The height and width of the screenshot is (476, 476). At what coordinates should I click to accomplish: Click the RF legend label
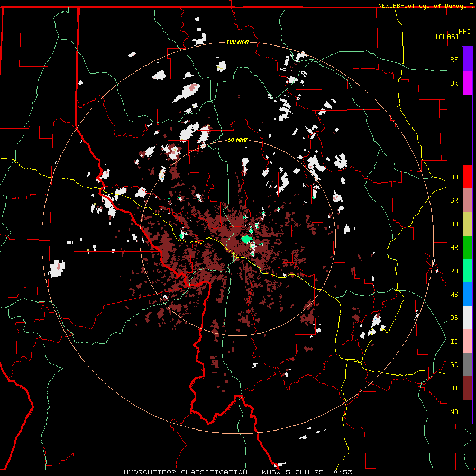[x=454, y=59]
